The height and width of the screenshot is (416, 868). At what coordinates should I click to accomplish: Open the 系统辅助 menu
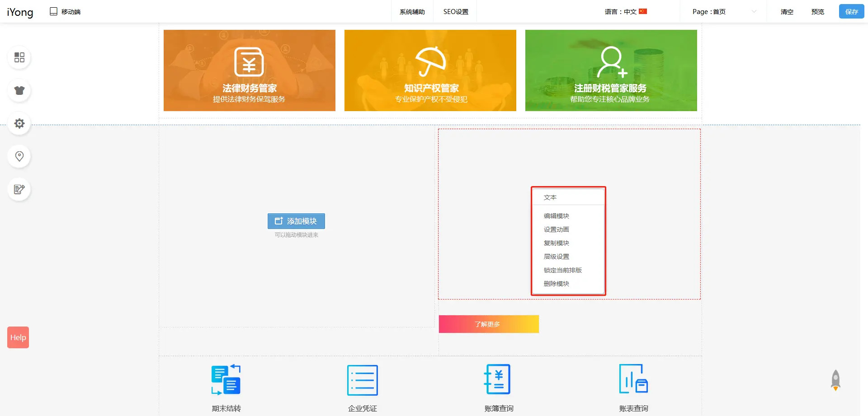pos(412,12)
